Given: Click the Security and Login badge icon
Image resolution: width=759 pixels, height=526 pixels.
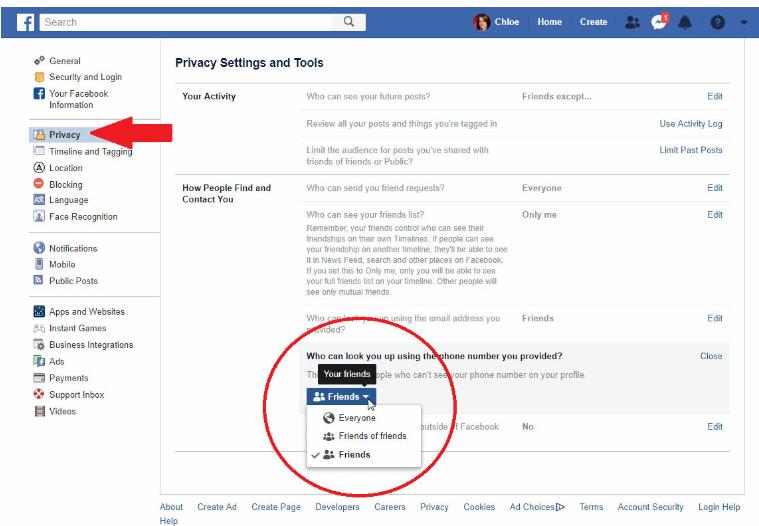Looking at the screenshot, I should pyautogui.click(x=39, y=77).
